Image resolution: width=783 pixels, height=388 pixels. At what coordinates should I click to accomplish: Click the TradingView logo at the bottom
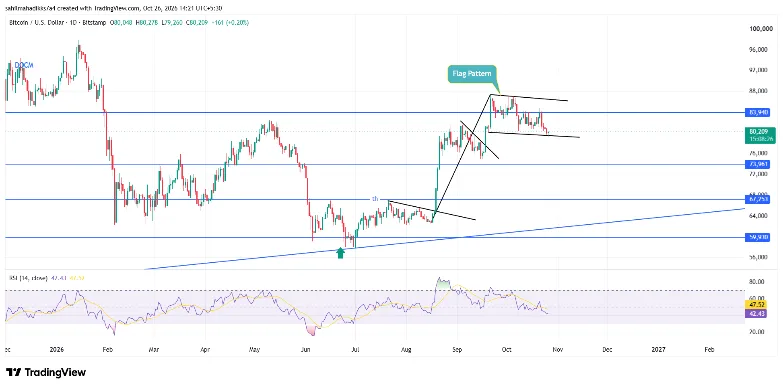pos(45,373)
